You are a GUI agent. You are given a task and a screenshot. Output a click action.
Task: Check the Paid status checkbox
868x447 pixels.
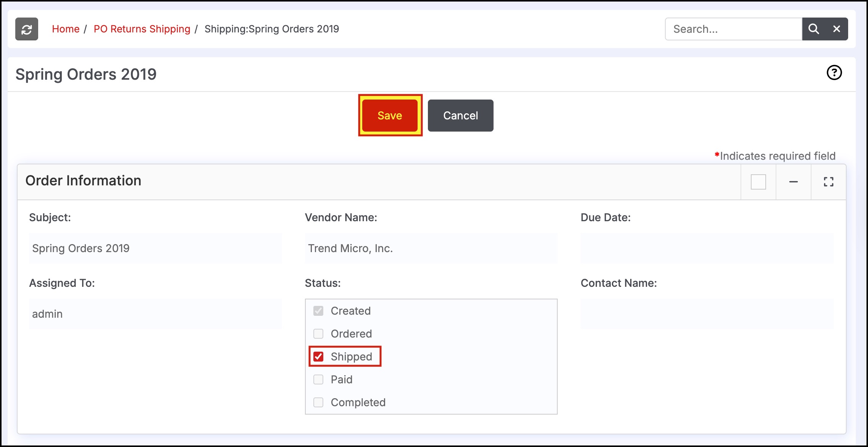pyautogui.click(x=318, y=379)
